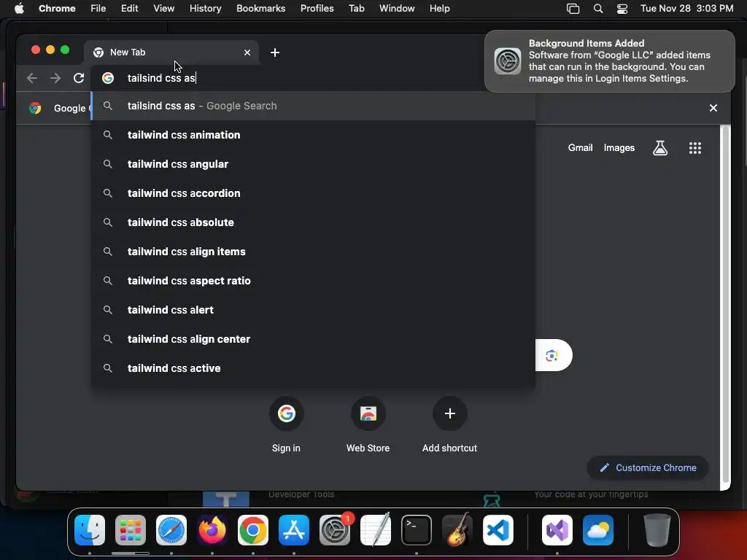Viewport: 747px width, 560px height.
Task: Choose suggestion 'tailwind css alert'
Action: [314, 309]
